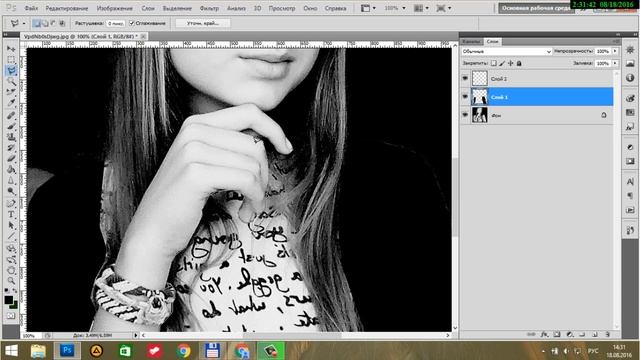This screenshot has height=360, width=640.
Task: Select the Crop tool
Action: [11, 92]
